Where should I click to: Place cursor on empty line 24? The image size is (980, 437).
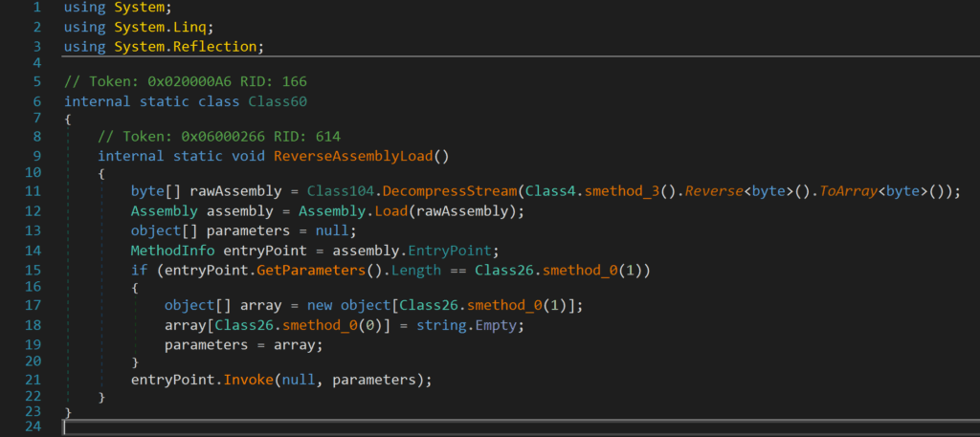pyautogui.click(x=522, y=427)
